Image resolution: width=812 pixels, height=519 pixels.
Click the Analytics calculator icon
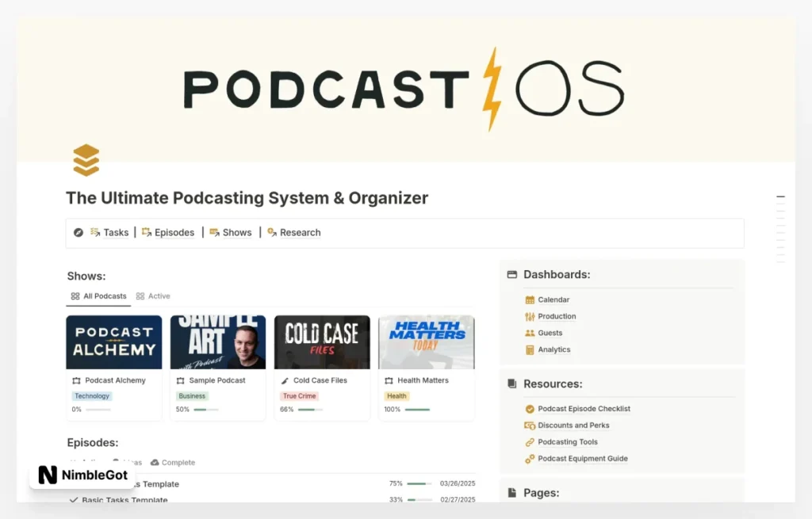(x=530, y=349)
